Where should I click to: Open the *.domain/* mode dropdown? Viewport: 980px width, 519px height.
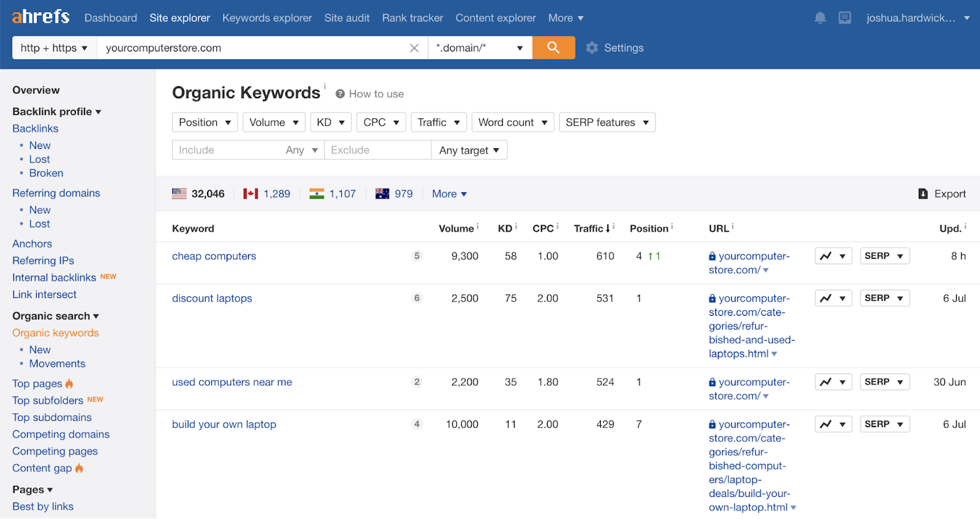(x=479, y=48)
